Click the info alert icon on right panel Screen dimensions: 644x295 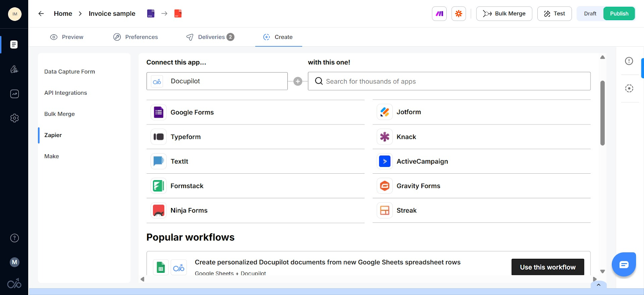click(x=629, y=61)
